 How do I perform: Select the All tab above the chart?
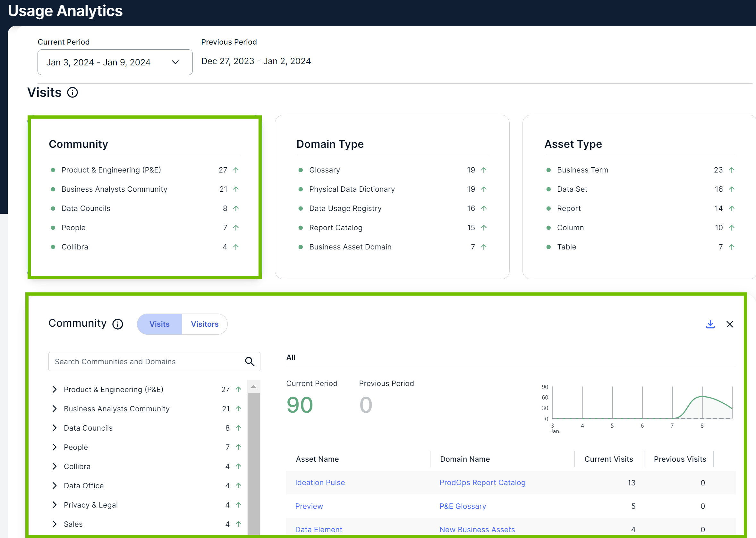pos(291,357)
